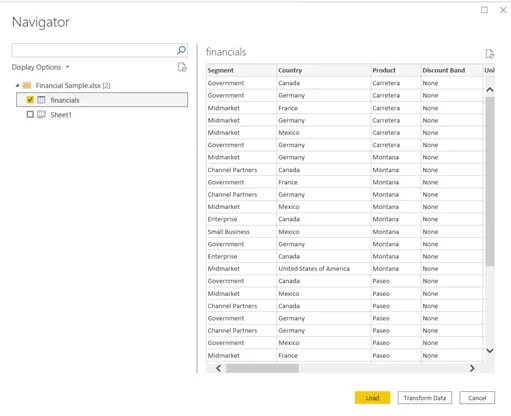
Task: Click the Load button
Action: (x=372, y=398)
